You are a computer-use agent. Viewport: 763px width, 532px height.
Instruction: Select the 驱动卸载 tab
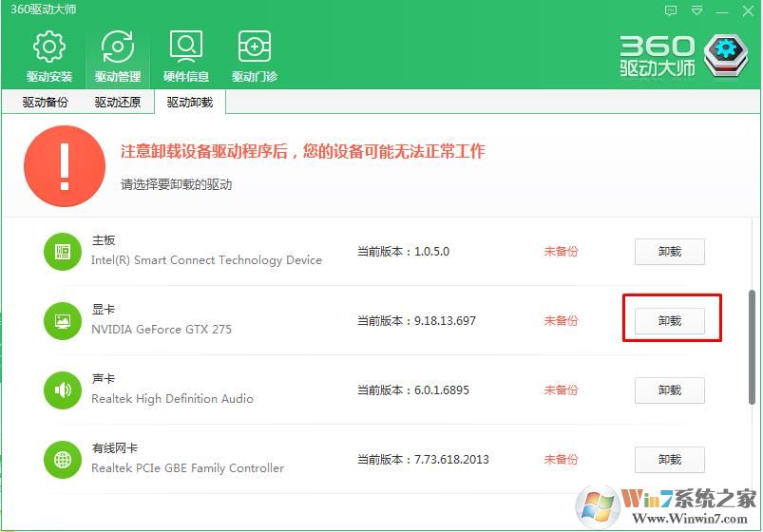(190, 102)
